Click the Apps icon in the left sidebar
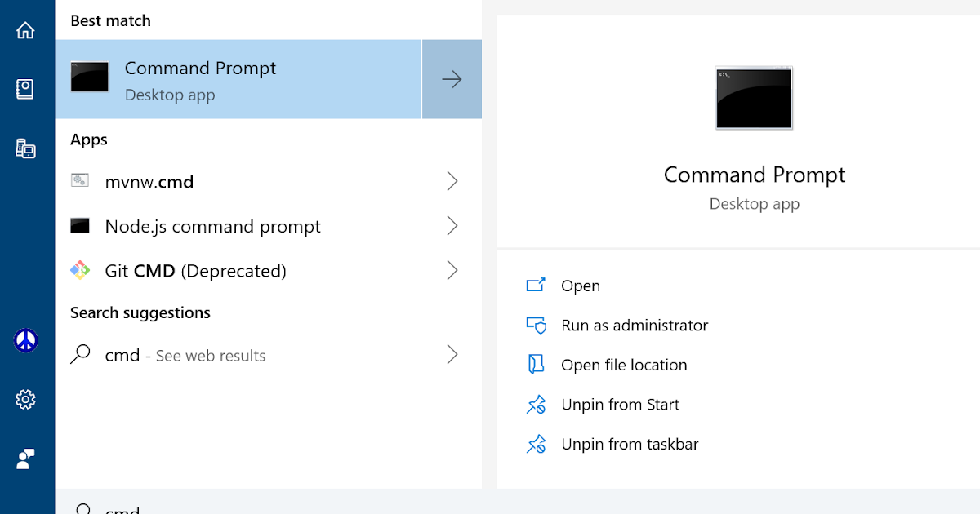980x514 pixels. coord(25,149)
